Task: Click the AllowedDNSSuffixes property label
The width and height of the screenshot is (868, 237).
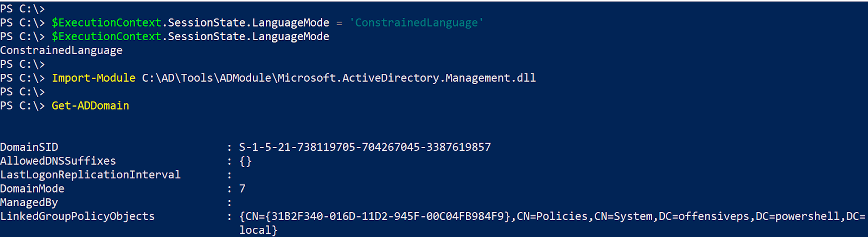Action: click(x=58, y=161)
